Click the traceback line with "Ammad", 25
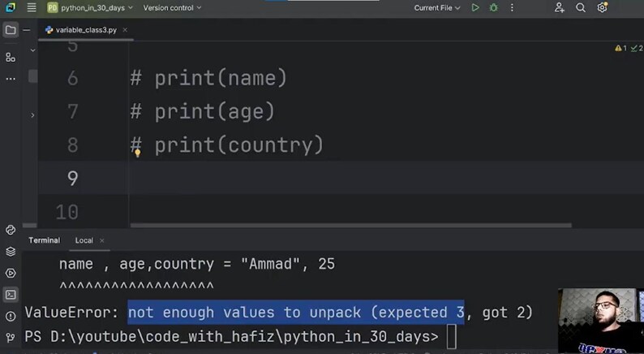This screenshot has height=354, width=644. [x=197, y=264]
